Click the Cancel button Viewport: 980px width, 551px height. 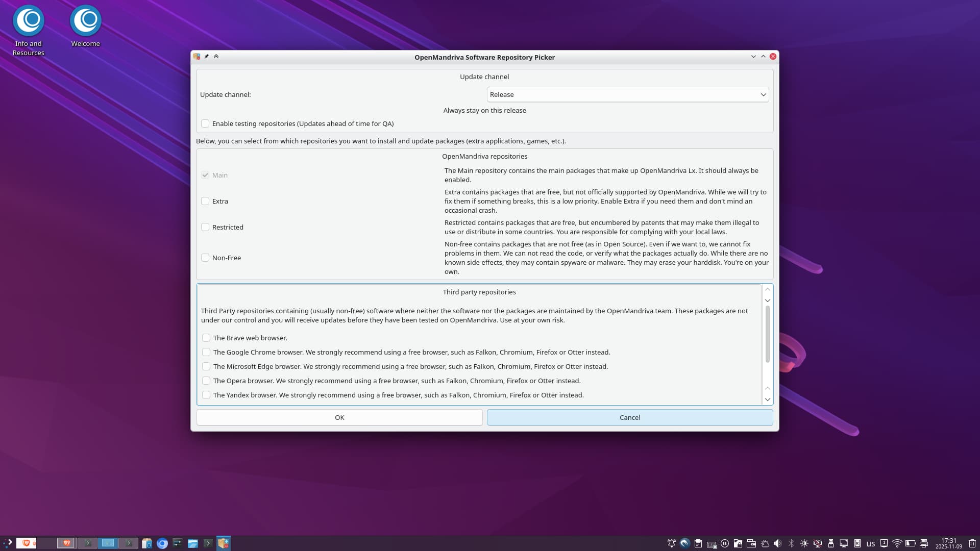click(629, 417)
